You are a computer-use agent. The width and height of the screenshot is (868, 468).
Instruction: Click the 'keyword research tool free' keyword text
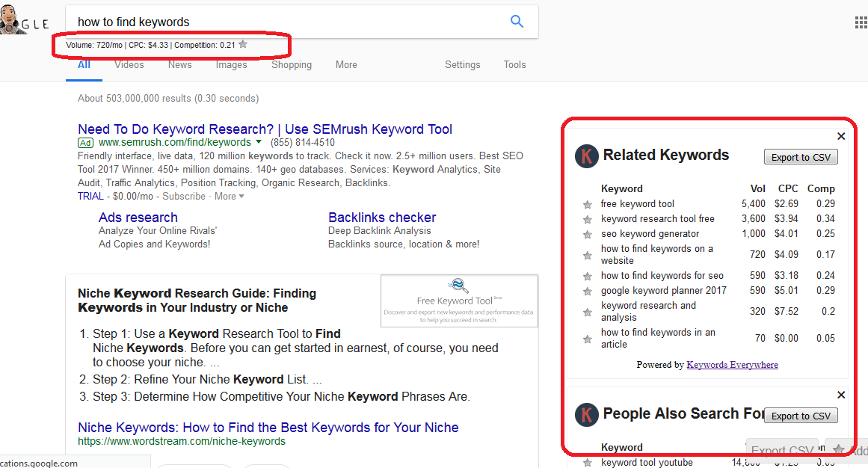coord(658,219)
